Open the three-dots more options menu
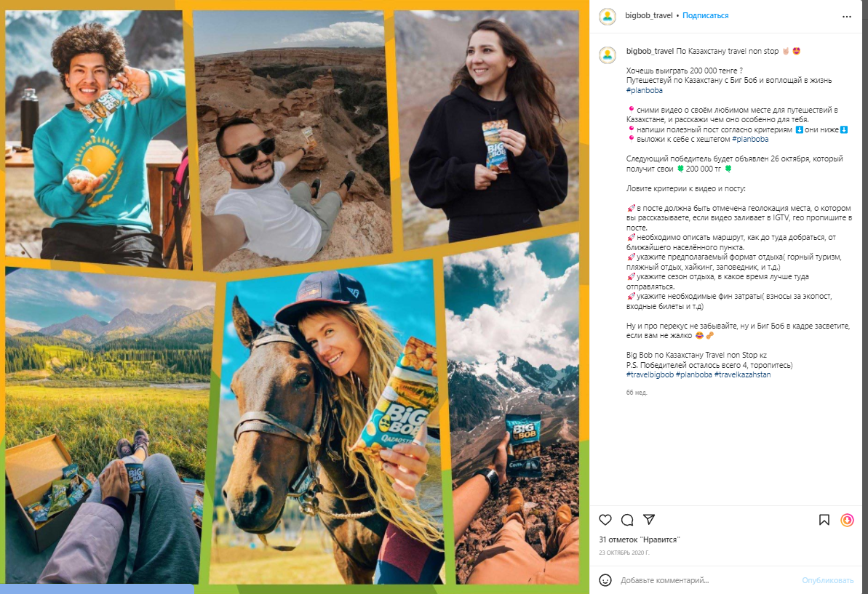This screenshot has height=594, width=868. click(x=846, y=17)
